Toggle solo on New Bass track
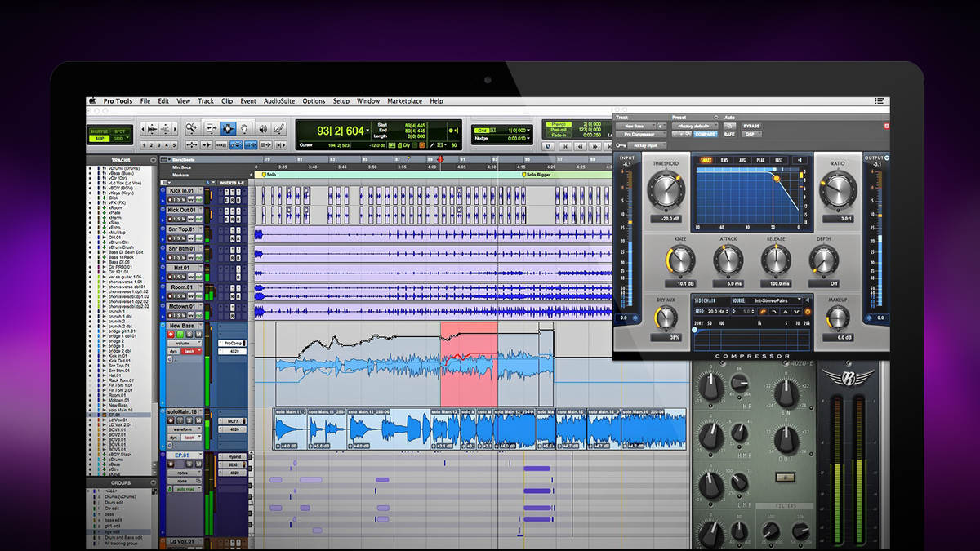980x551 pixels. click(x=189, y=335)
